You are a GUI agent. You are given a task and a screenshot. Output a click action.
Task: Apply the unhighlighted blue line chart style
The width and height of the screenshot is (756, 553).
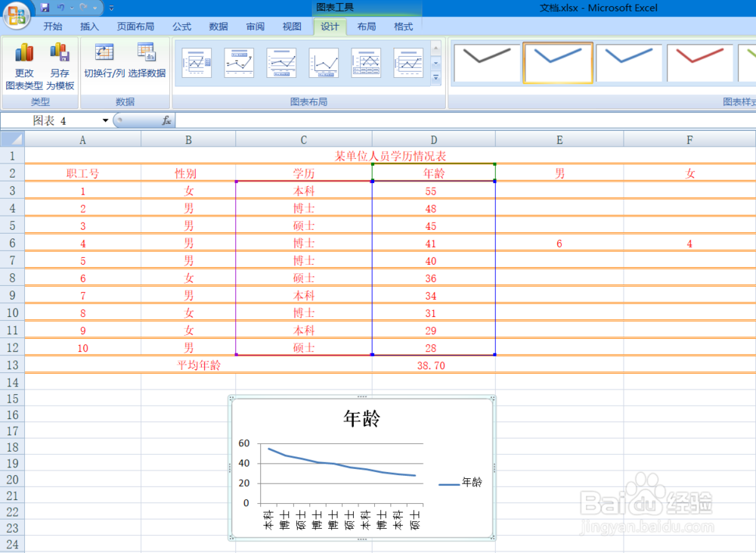click(629, 63)
